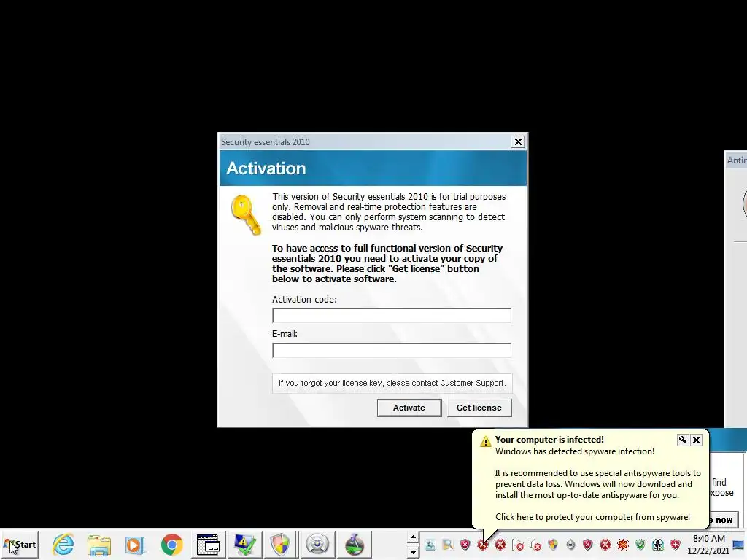
Task: Focus the Activation code input field
Action: pyautogui.click(x=392, y=315)
